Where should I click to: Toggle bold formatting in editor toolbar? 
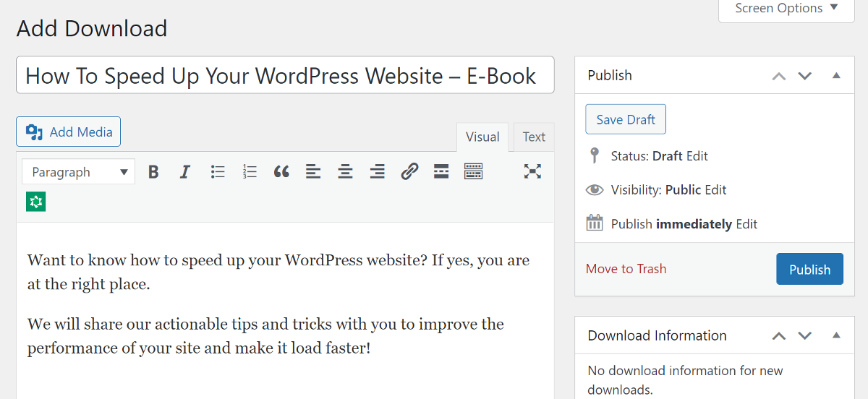(153, 172)
